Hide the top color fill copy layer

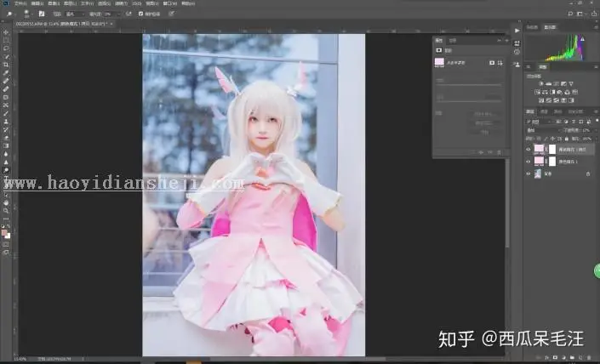tap(528, 149)
